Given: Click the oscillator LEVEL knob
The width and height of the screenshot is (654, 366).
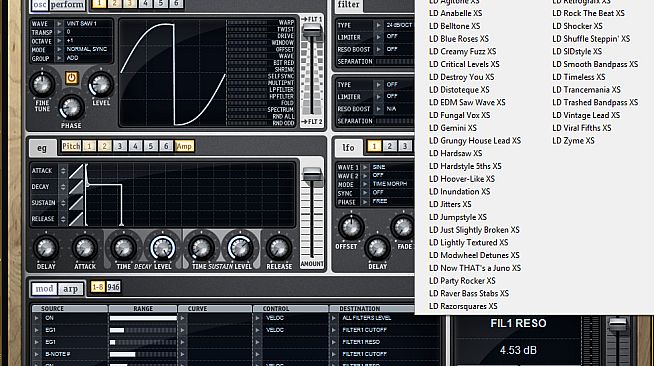Looking at the screenshot, I should tap(101, 84).
